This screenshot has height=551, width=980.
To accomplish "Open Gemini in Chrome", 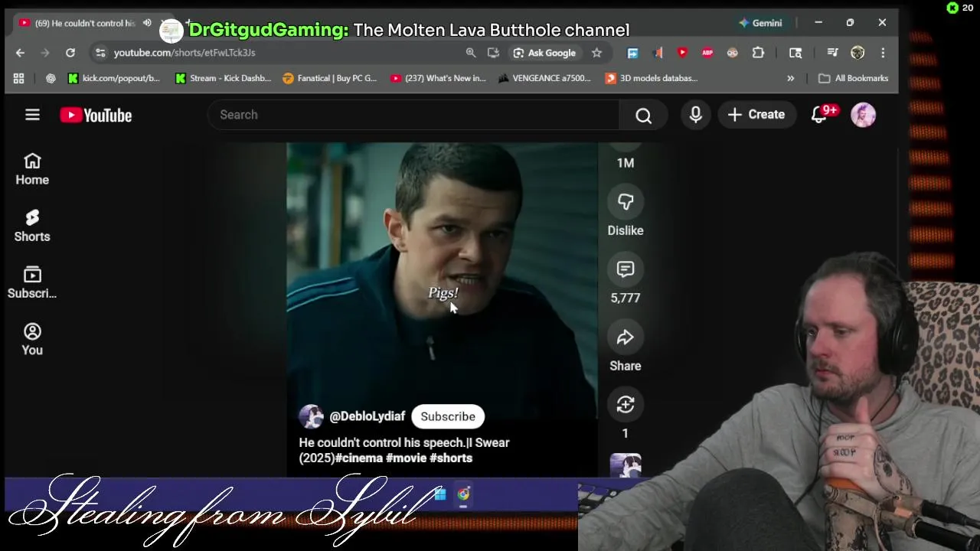I will click(760, 23).
